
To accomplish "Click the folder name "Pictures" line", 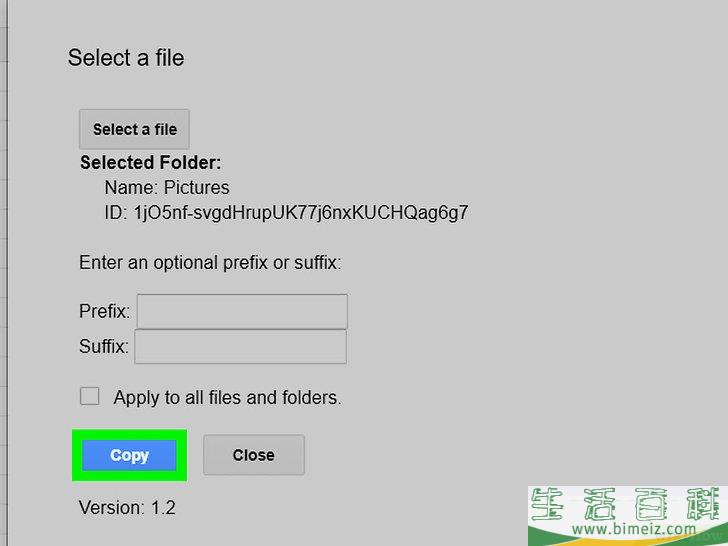I will point(167,188).
